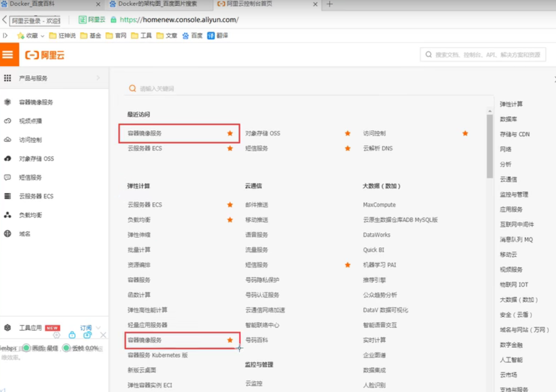Open the 工具 bookmark folder
Viewport: 556px width, 392px height.
coord(141,35)
